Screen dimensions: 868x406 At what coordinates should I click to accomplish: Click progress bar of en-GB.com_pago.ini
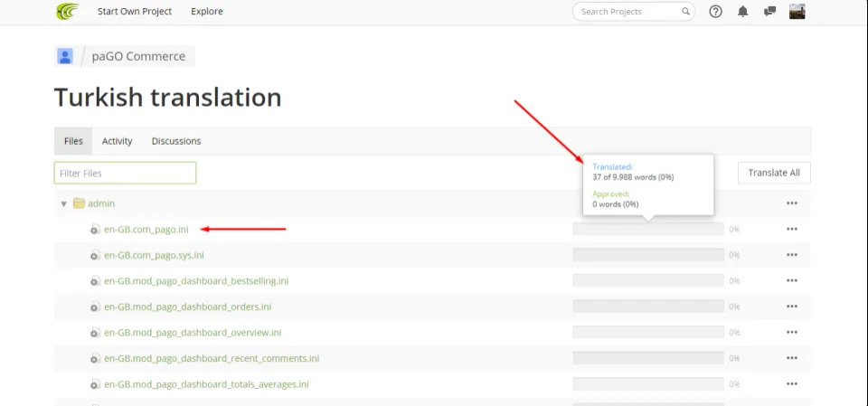point(648,230)
